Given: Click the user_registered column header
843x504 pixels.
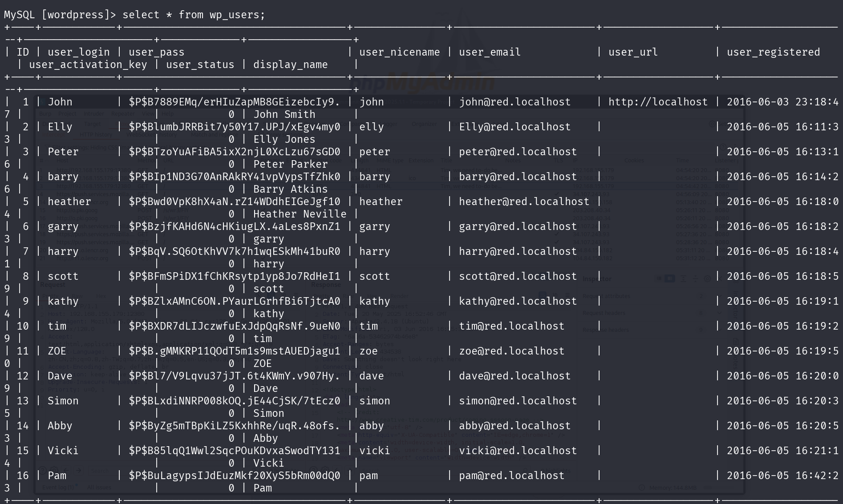Looking at the screenshot, I should tap(774, 52).
